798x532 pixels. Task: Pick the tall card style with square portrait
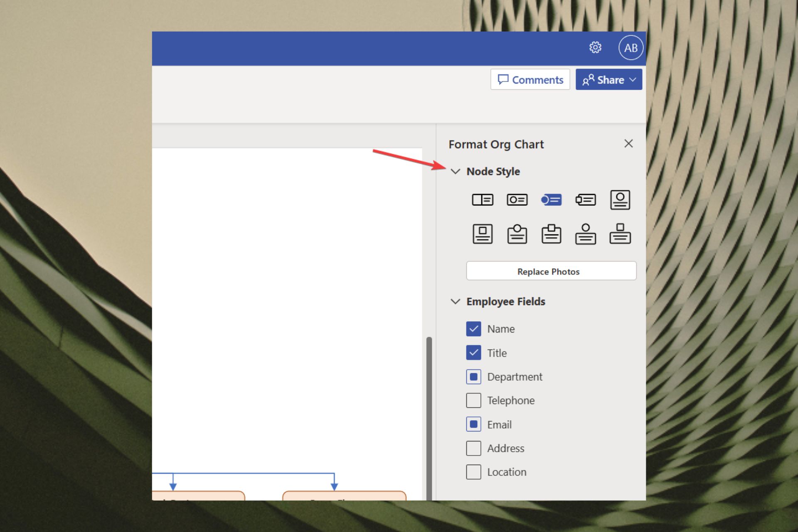coord(483,234)
